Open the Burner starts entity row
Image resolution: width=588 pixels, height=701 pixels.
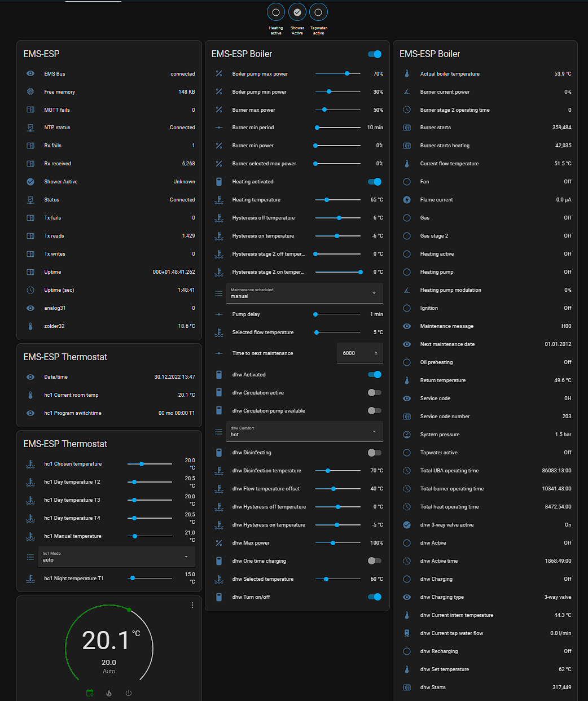pos(485,128)
